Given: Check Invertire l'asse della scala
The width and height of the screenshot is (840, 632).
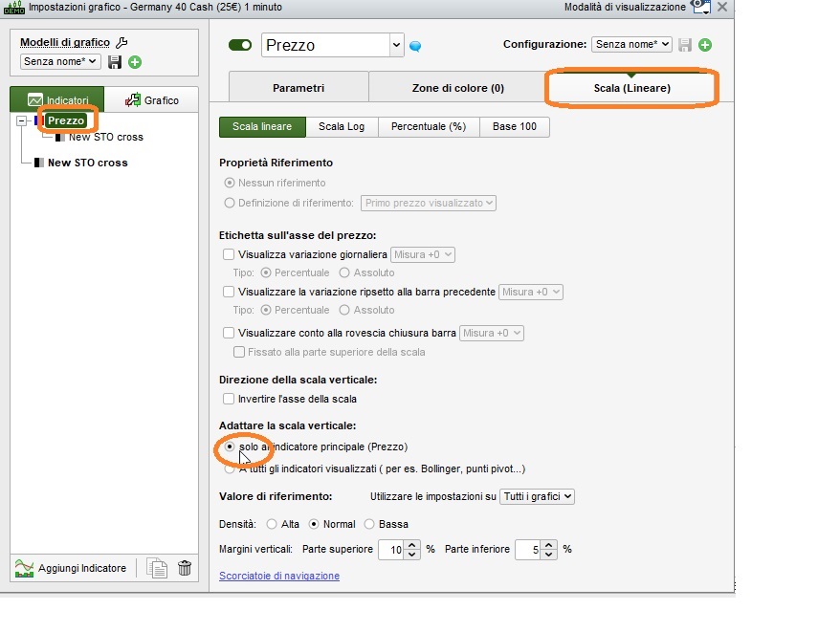Looking at the screenshot, I should coord(229,399).
